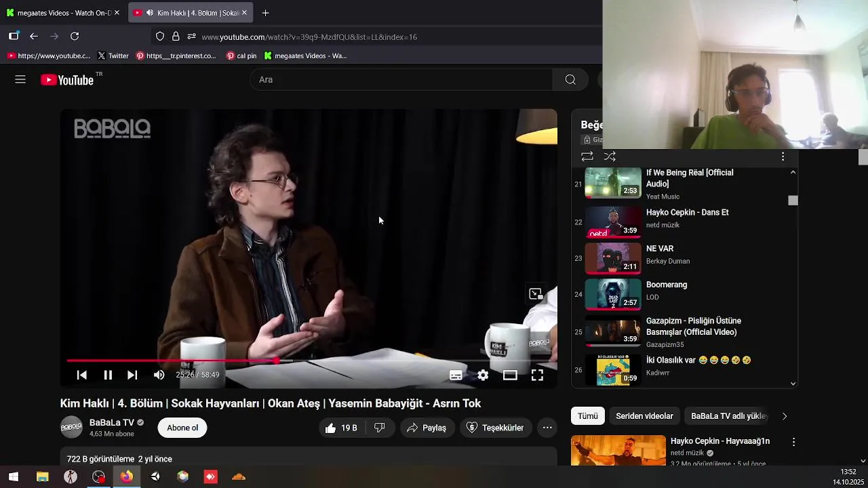Viewport: 868px width, 488px height.
Task: Play Gazapizm - Pisliğin Üstüne Basmışlar video
Action: 685,331
